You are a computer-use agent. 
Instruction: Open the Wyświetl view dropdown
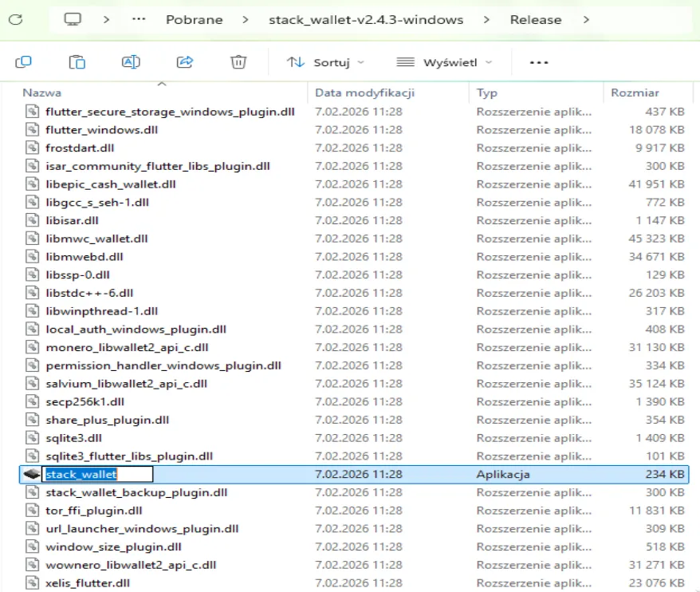(x=445, y=62)
